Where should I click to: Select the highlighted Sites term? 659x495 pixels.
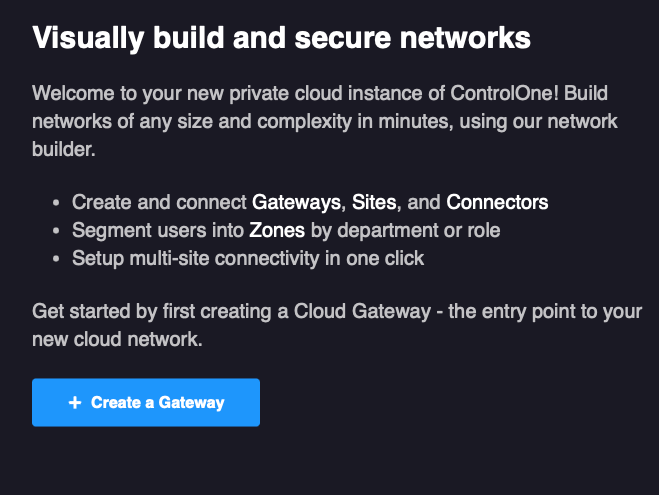[x=374, y=202]
